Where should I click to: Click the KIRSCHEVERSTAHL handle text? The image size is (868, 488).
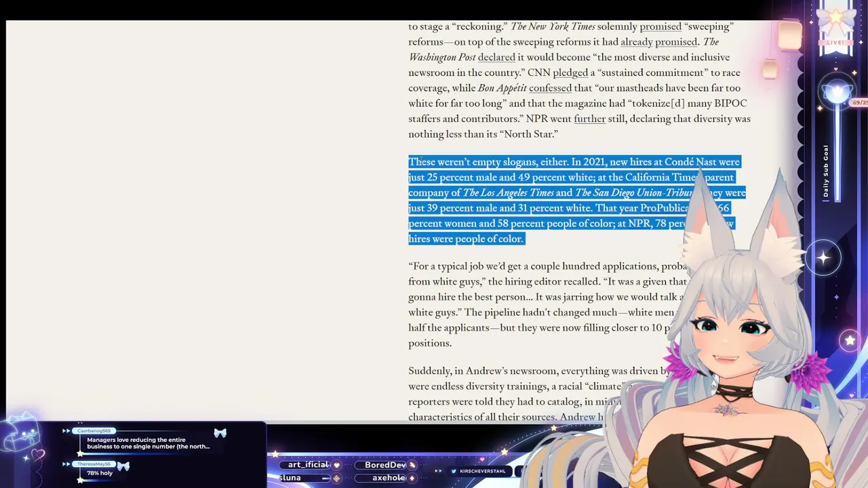click(x=483, y=471)
